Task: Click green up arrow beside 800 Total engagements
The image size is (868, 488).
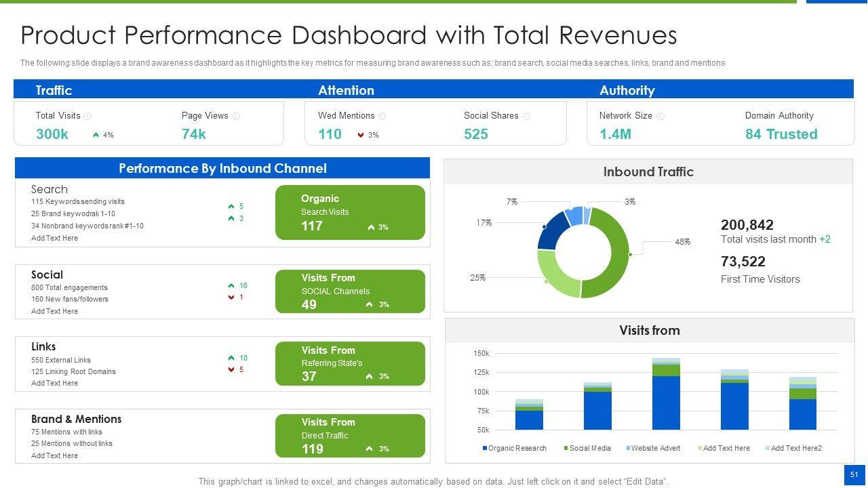Action: tap(231, 286)
